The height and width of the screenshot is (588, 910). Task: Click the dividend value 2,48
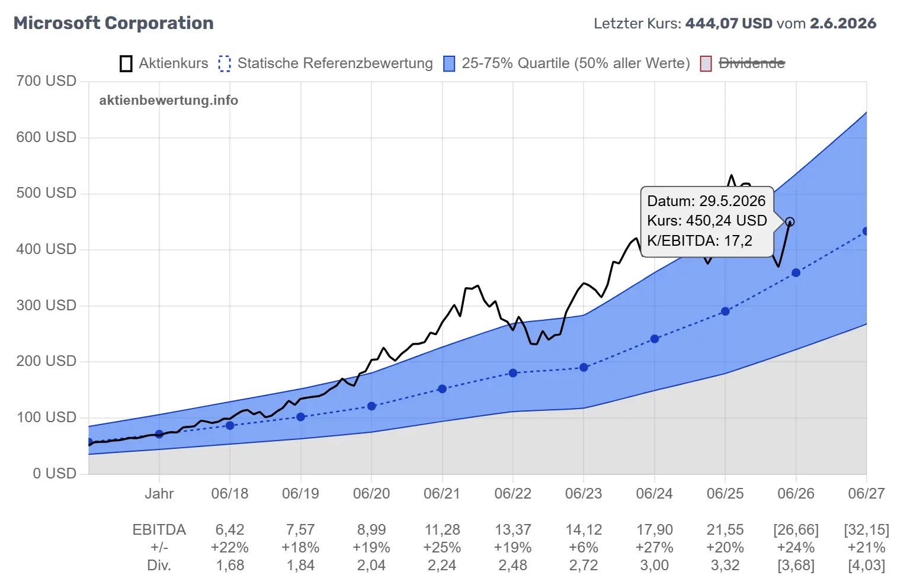[513, 565]
